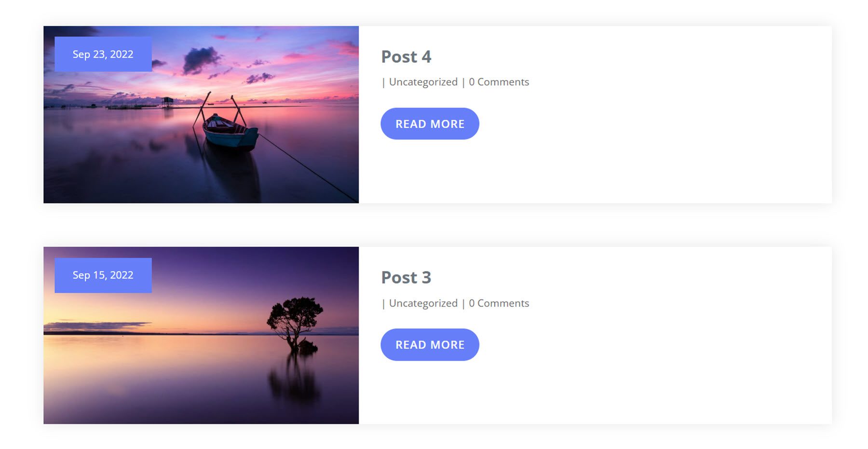868x449 pixels.
Task: Select the meta line below the Post 4 heading
Action: point(455,82)
